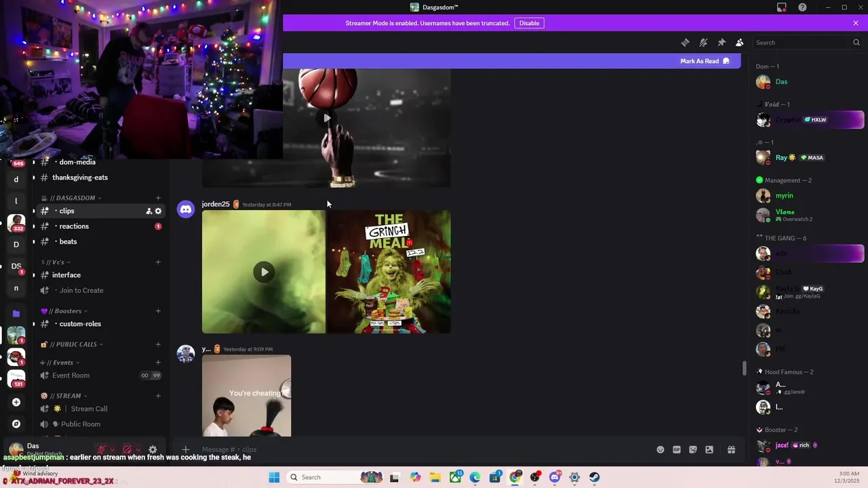Toggle microphone mute in user panel

[x=102, y=449]
